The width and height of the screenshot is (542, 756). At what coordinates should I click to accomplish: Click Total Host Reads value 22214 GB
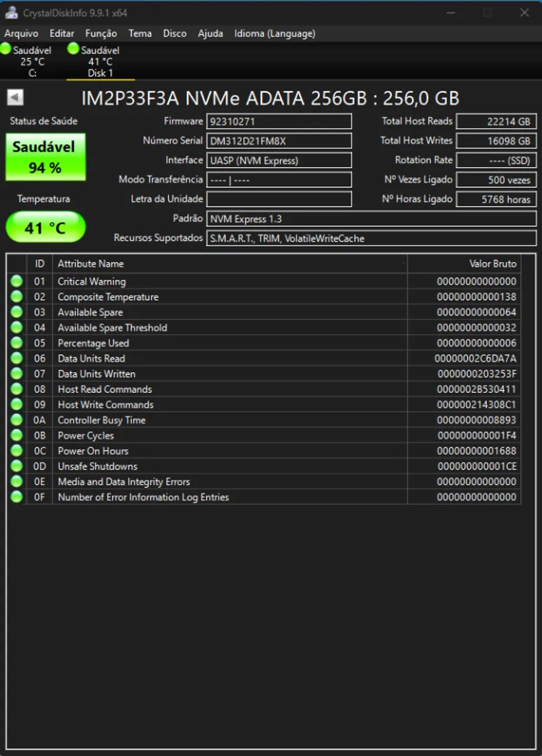click(x=496, y=121)
